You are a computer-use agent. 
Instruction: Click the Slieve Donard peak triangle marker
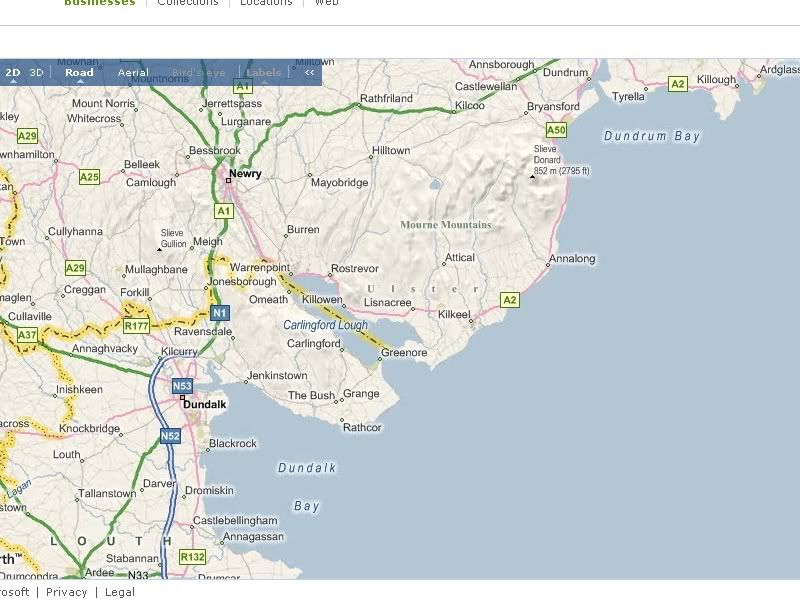coord(533,177)
